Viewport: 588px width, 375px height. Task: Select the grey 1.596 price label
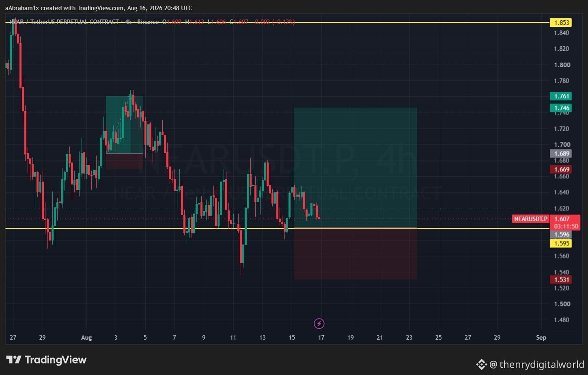[x=561, y=234]
